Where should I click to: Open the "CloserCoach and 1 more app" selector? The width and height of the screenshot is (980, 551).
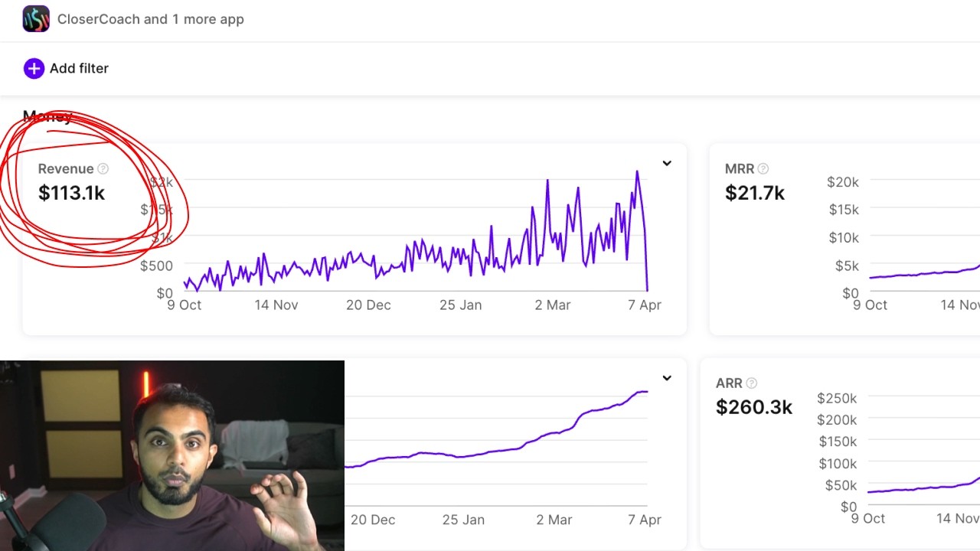[150, 19]
